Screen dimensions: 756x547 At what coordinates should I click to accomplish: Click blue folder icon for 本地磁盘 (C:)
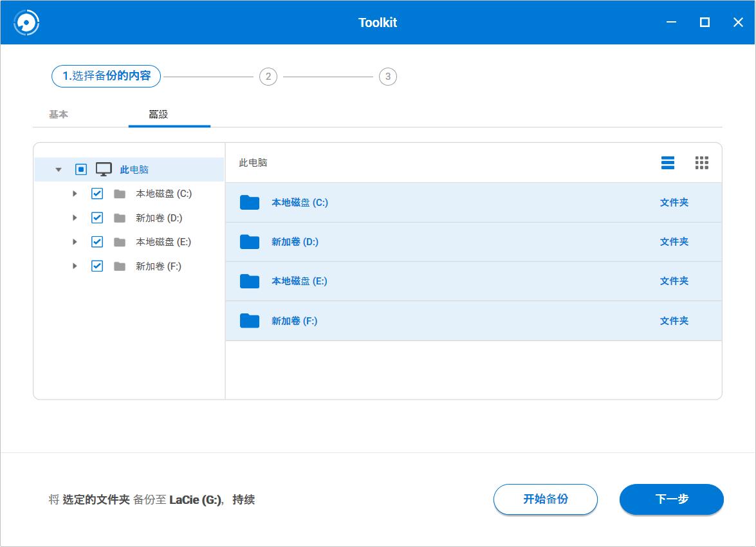(250, 203)
